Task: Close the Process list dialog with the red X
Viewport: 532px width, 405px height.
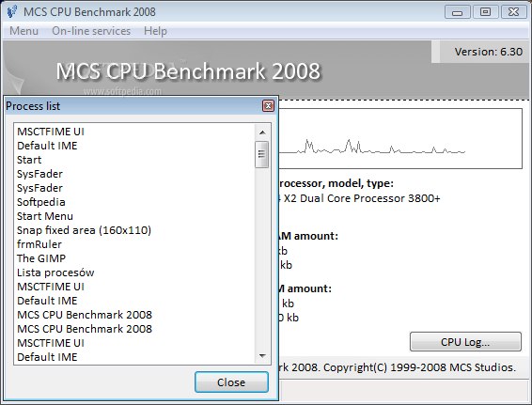Action: coord(268,106)
